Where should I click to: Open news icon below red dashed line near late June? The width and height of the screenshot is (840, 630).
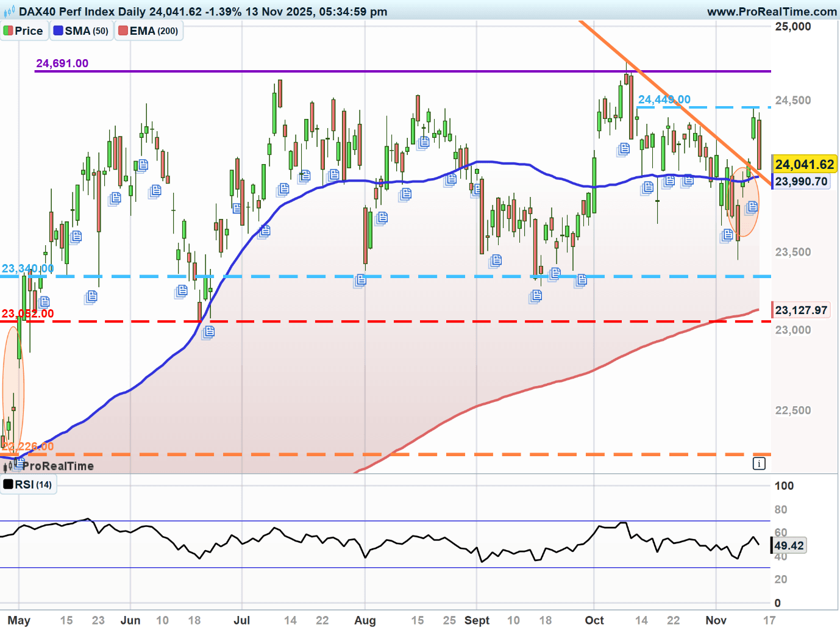coord(208,332)
